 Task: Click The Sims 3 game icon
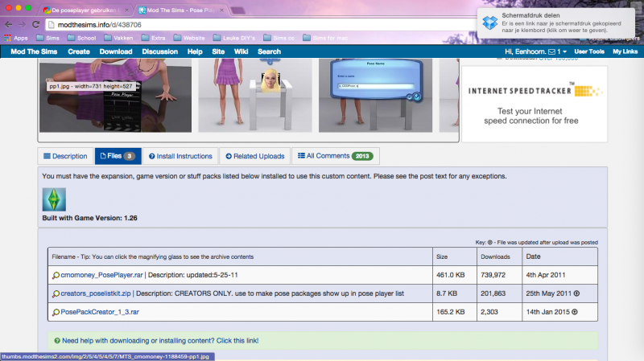point(54,199)
